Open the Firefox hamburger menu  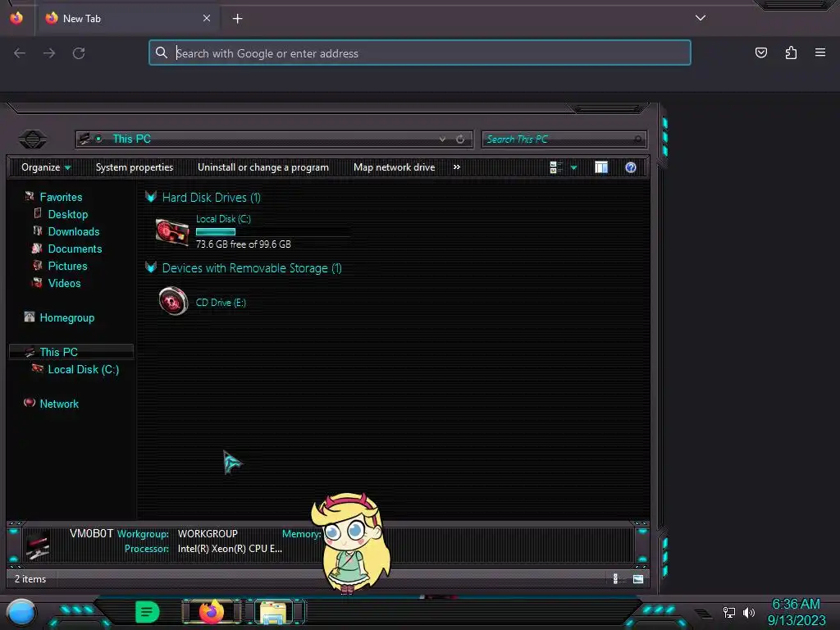(x=820, y=52)
